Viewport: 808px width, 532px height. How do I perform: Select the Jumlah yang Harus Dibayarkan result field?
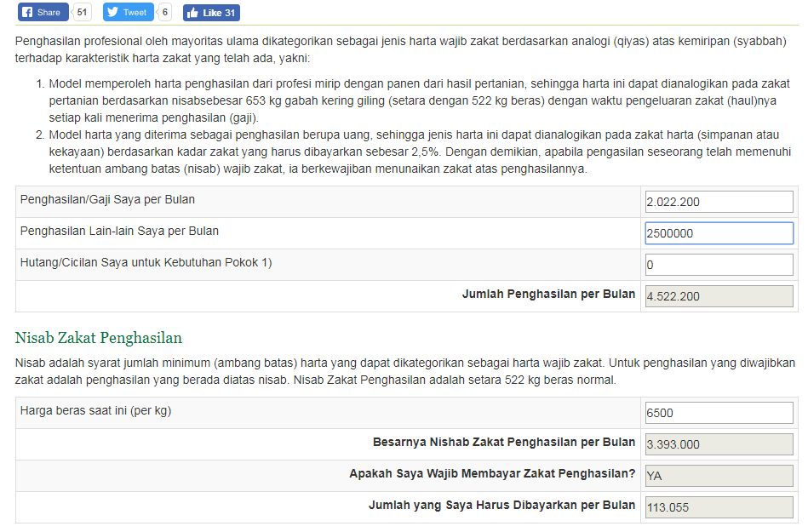pyautogui.click(x=719, y=507)
